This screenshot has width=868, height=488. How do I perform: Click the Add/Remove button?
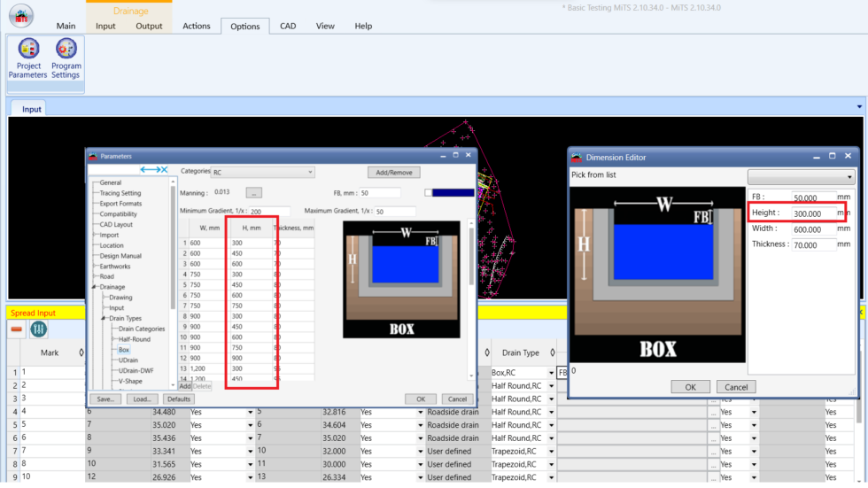click(x=393, y=172)
